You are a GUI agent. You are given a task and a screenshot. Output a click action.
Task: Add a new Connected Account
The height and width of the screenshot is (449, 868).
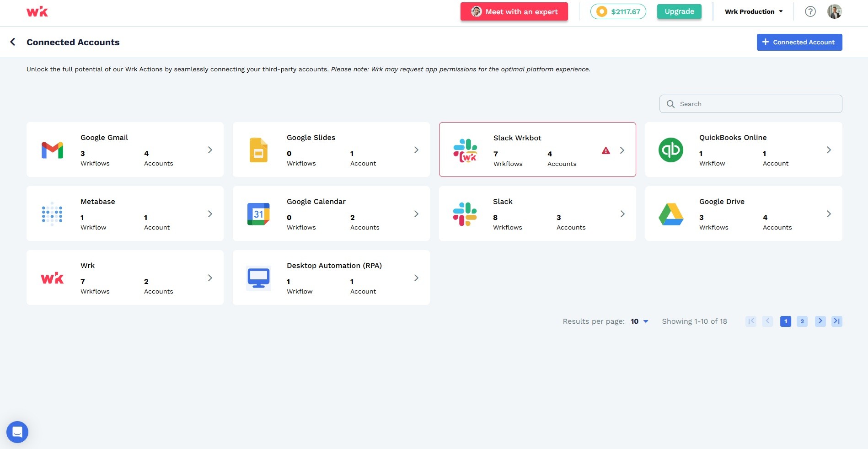pos(799,42)
